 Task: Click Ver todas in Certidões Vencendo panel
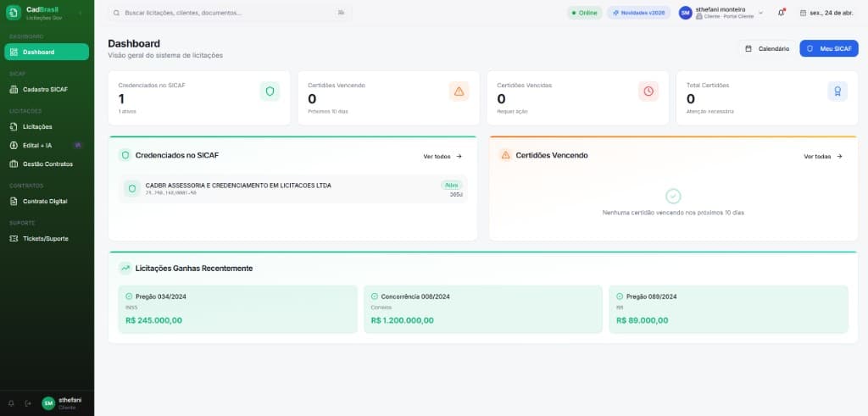point(823,157)
